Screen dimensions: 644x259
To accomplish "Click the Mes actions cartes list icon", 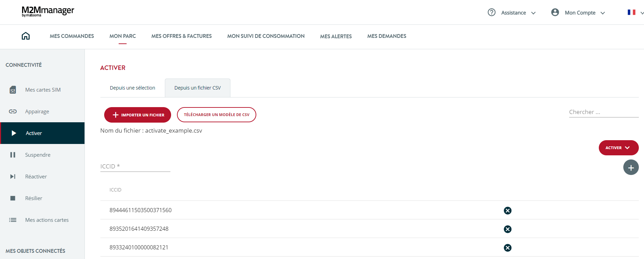I will pos(13,220).
